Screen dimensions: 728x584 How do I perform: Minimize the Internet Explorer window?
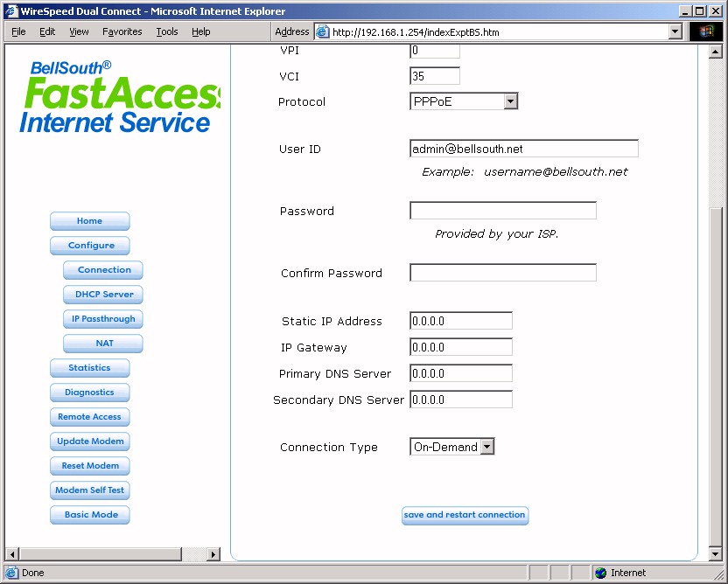coord(685,11)
